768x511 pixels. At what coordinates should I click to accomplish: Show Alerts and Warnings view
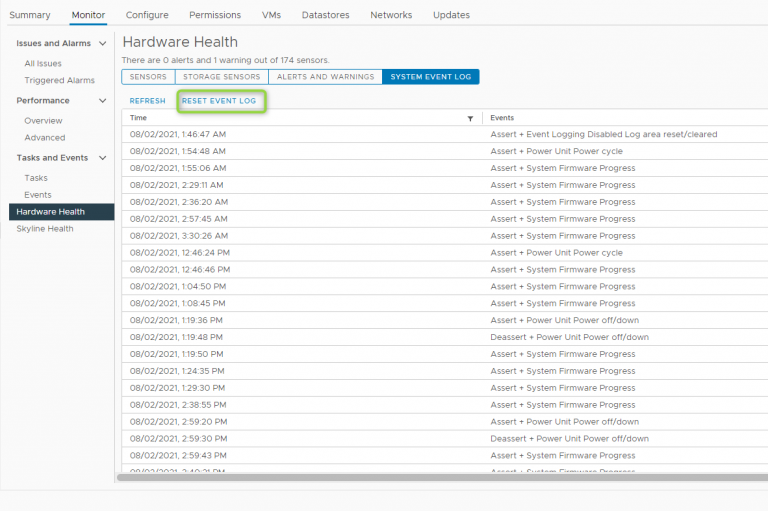pos(325,77)
